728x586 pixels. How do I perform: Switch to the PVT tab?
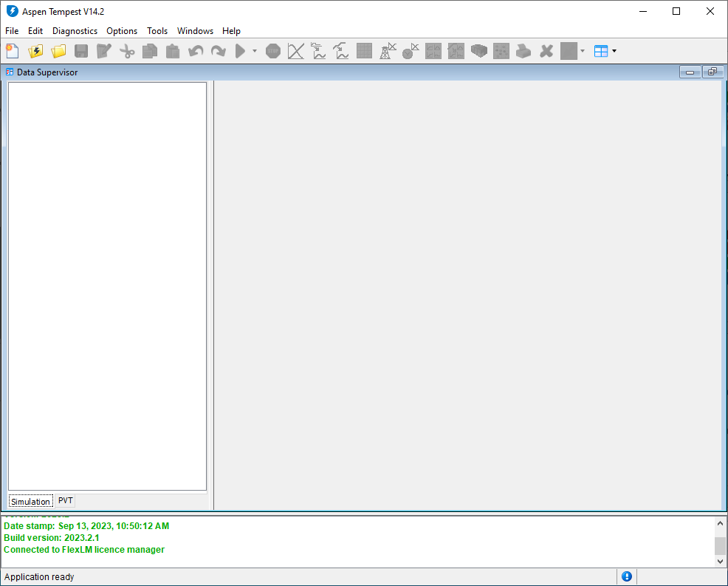(x=66, y=500)
